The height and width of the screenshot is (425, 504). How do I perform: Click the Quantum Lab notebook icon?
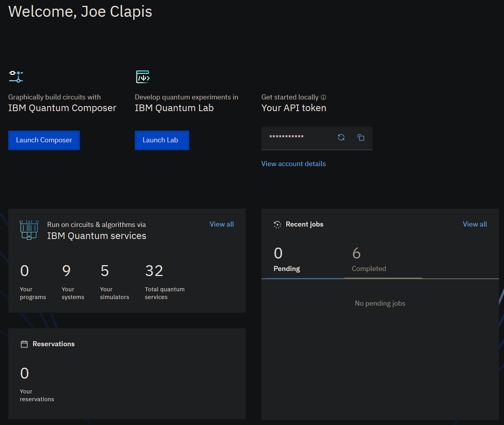click(143, 77)
